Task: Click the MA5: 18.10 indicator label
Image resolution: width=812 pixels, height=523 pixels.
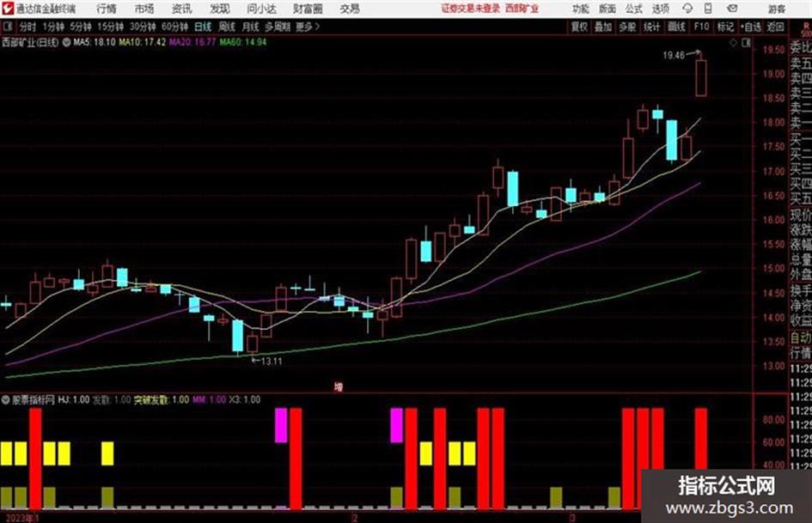Action: 95,42
